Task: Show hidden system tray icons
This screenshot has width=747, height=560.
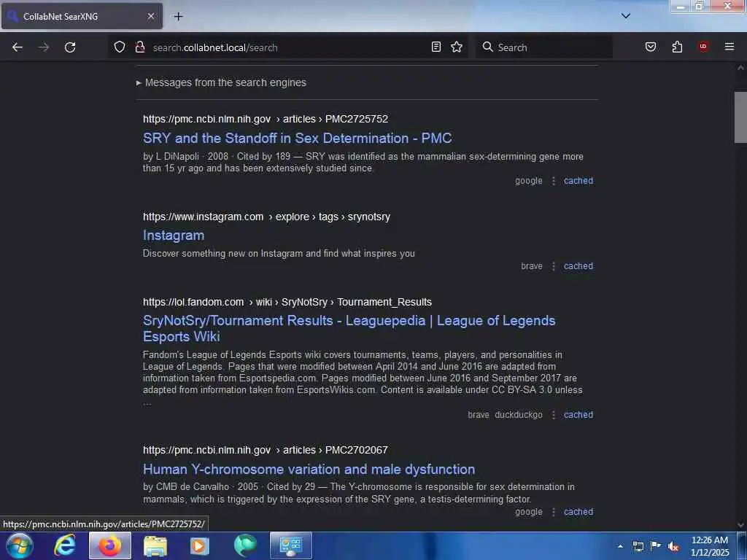Action: (x=620, y=546)
